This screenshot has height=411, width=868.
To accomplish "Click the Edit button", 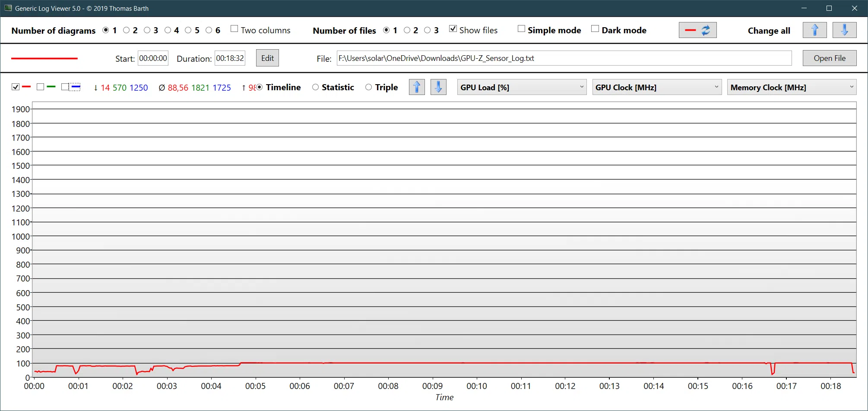I will [x=267, y=58].
